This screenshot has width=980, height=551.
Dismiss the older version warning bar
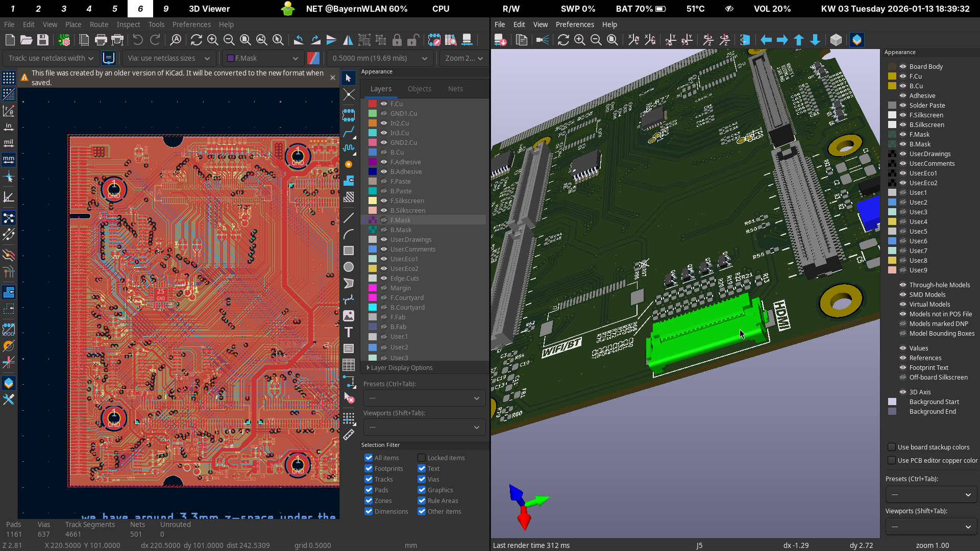[x=333, y=78]
